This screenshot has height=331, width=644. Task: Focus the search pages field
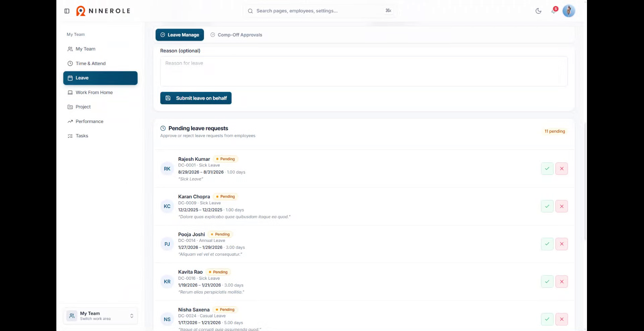click(x=320, y=11)
